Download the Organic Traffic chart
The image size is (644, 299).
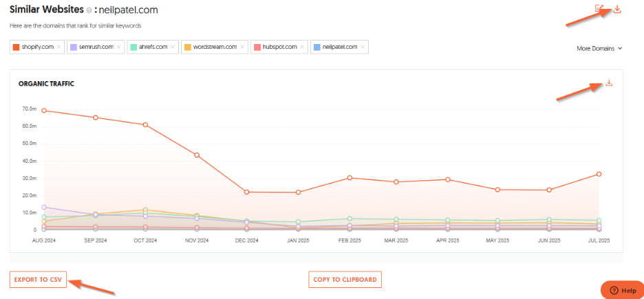(x=609, y=83)
